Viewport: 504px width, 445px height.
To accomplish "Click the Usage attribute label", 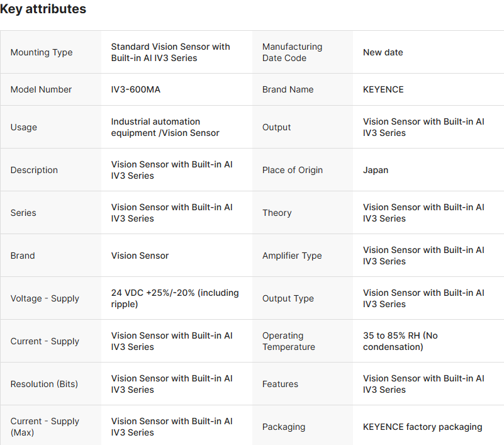I will 24,127.
